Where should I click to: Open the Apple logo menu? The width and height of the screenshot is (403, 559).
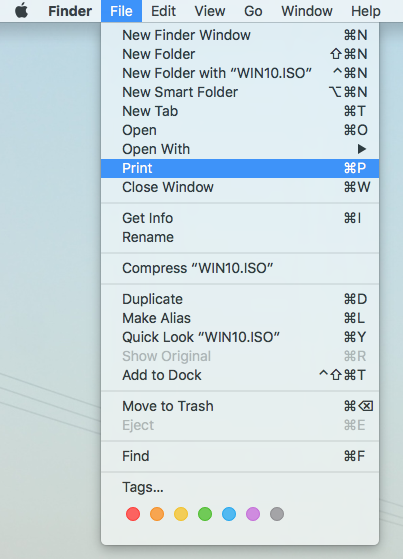pos(21,11)
